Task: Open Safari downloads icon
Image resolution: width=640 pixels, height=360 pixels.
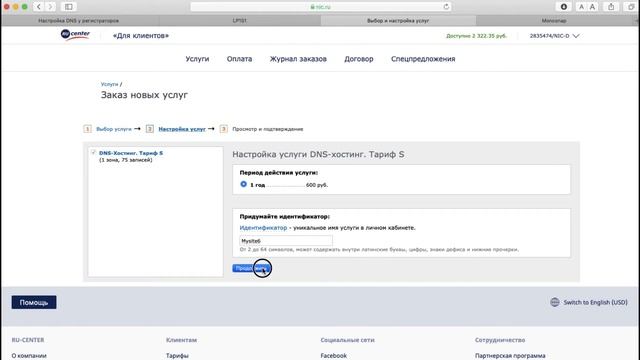Action: 564,7
